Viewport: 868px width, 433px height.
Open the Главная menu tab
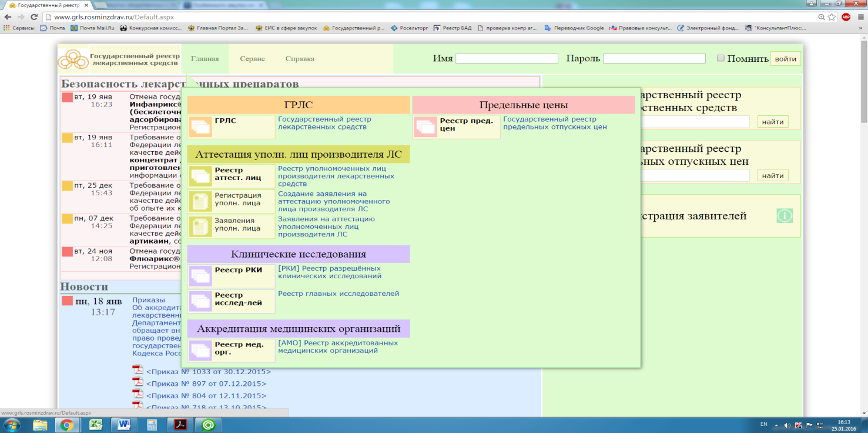205,59
